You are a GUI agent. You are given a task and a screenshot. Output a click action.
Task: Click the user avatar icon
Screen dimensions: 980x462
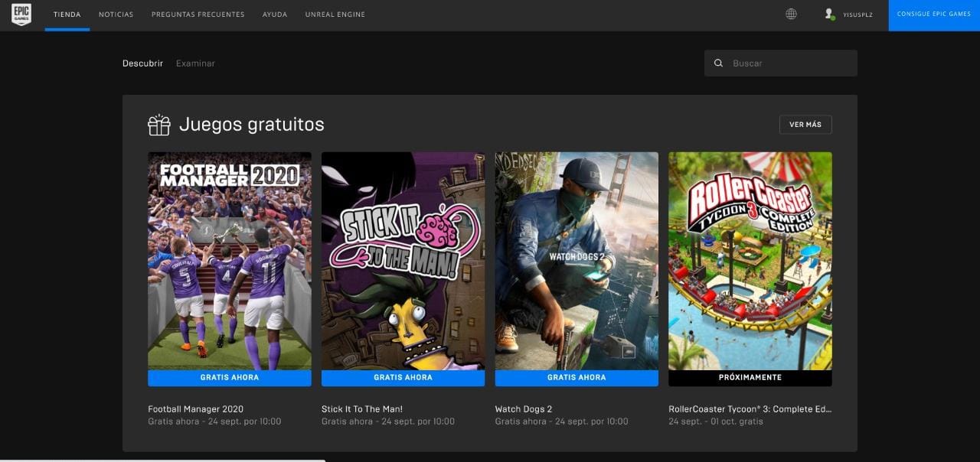point(829,15)
